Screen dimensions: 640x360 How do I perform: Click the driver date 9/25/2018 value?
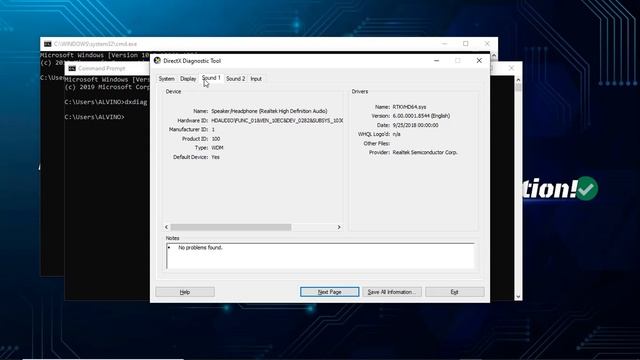click(416, 125)
